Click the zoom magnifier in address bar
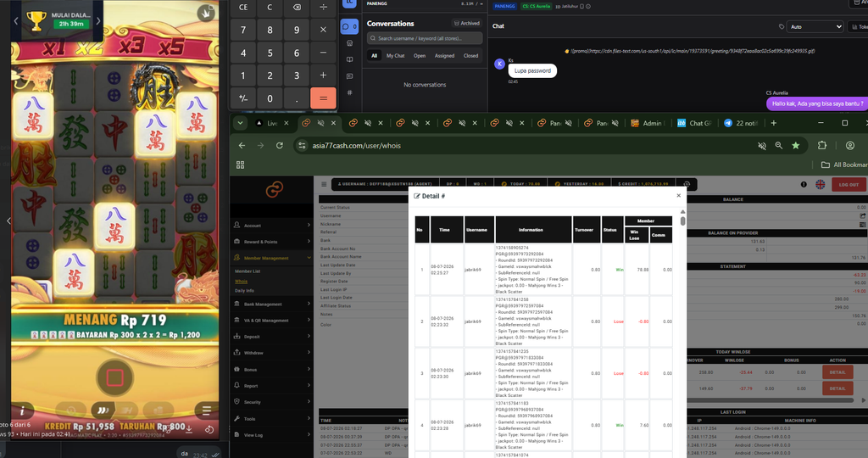 pyautogui.click(x=779, y=145)
